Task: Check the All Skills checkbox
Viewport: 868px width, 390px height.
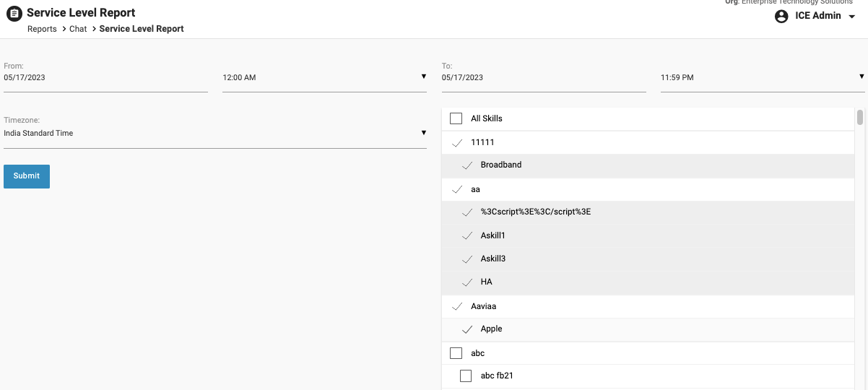Action: click(456, 118)
